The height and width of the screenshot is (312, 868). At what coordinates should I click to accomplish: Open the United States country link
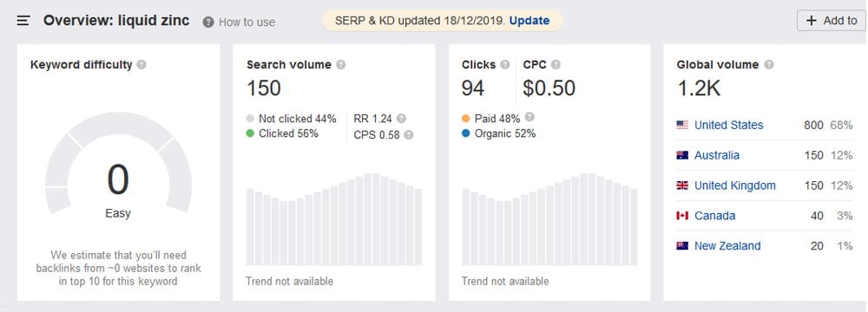[728, 125]
